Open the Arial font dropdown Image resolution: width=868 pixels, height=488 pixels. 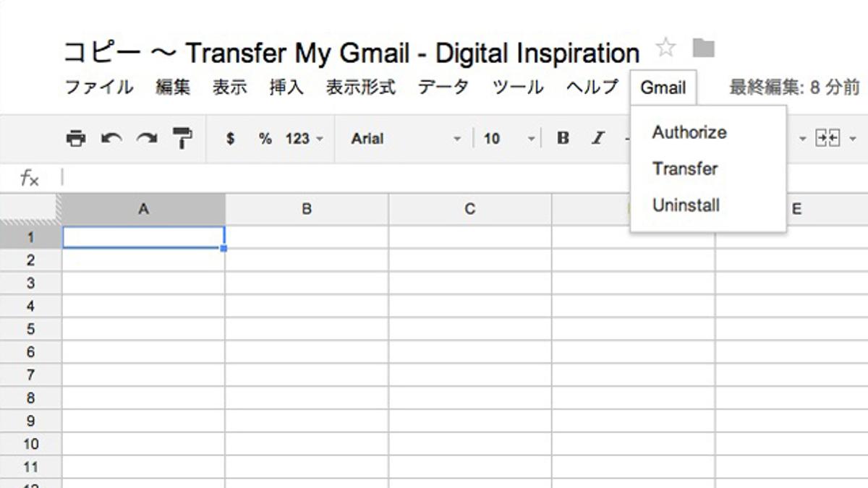pos(405,139)
